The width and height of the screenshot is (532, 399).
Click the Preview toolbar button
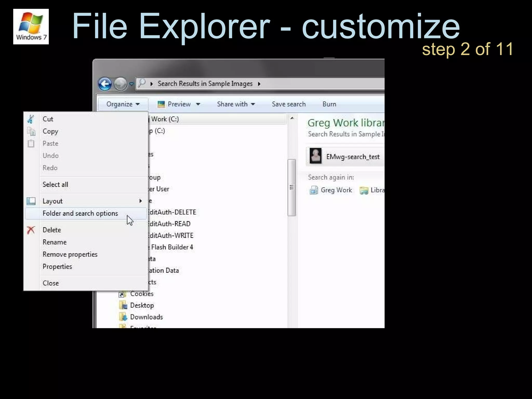(x=179, y=104)
